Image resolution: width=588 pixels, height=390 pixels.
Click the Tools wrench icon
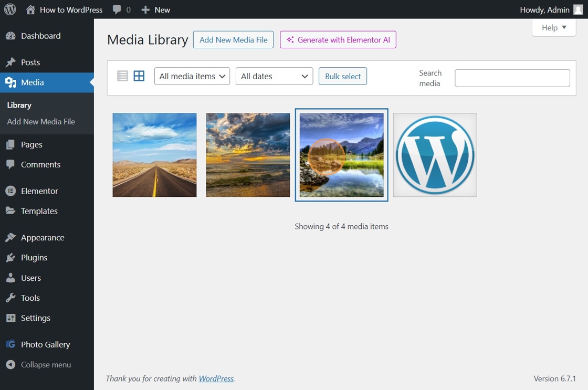pyautogui.click(x=10, y=298)
